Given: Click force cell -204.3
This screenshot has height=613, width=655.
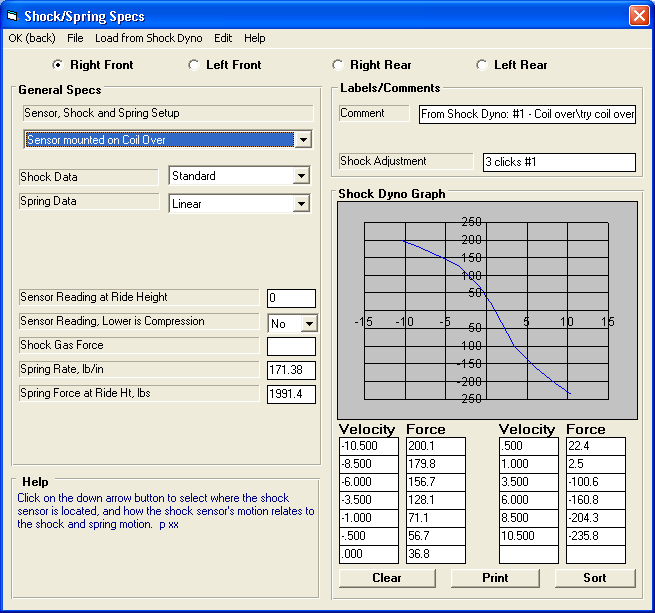Looking at the screenshot, I should 596,518.
